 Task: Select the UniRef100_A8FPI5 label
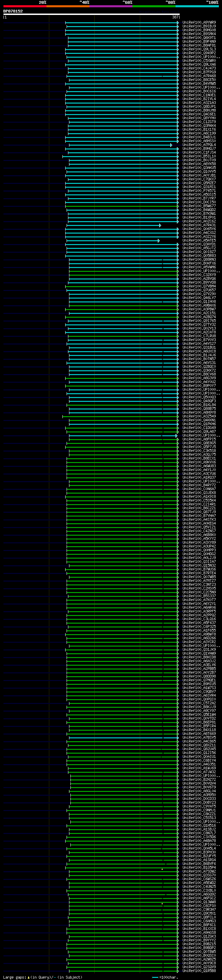[199, 439]
